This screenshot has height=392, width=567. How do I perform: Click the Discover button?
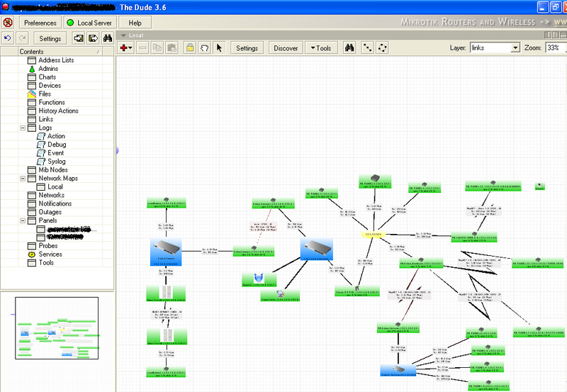click(x=286, y=47)
